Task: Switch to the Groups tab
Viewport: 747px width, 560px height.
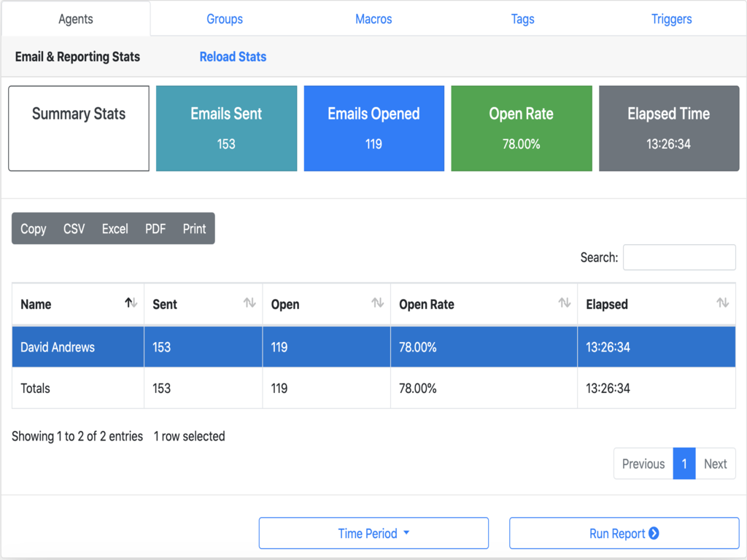Action: (x=224, y=18)
